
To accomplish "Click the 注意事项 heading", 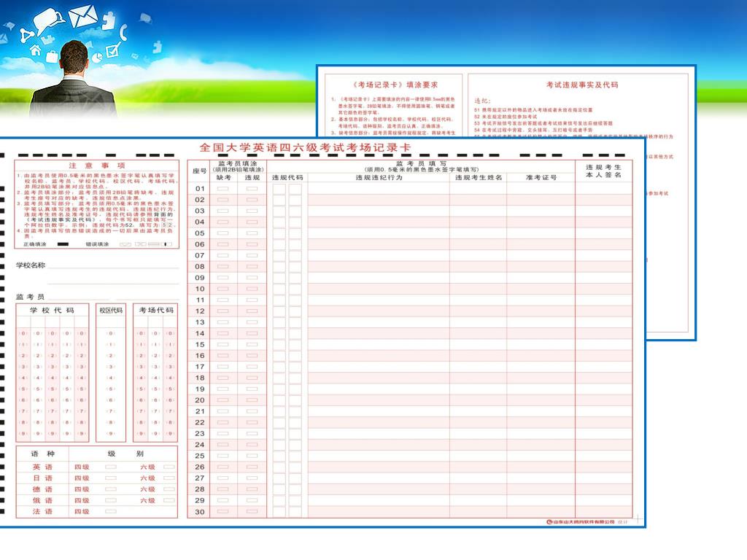I will [97, 166].
